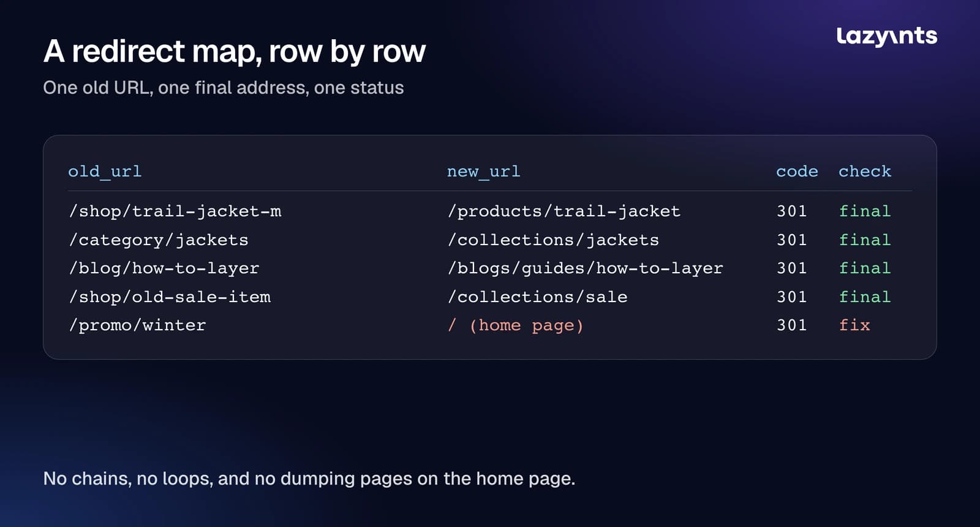Click 301 code in the /promo/winter row
Viewport: 980px width, 527px height.
(x=792, y=325)
